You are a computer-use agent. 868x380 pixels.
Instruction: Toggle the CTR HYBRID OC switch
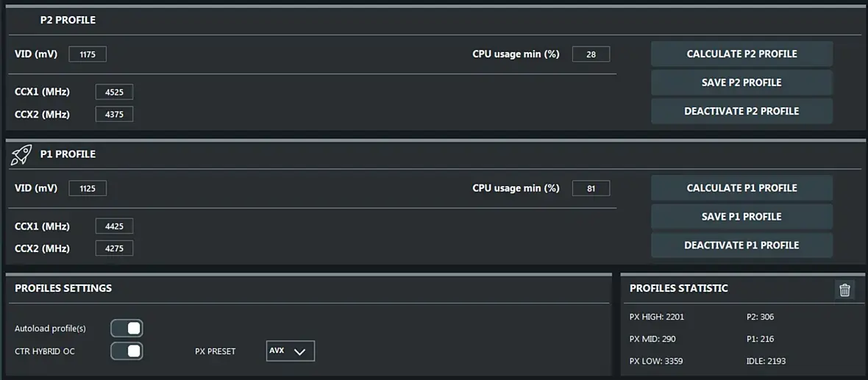coord(127,351)
